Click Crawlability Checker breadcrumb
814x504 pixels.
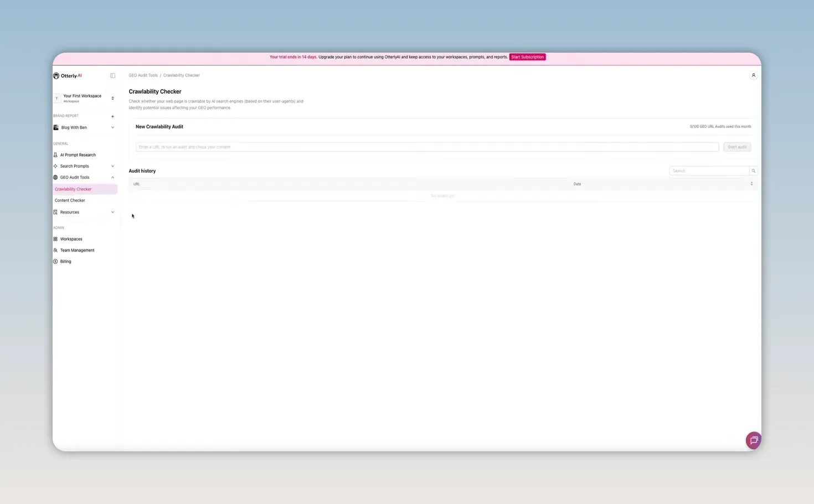(182, 75)
